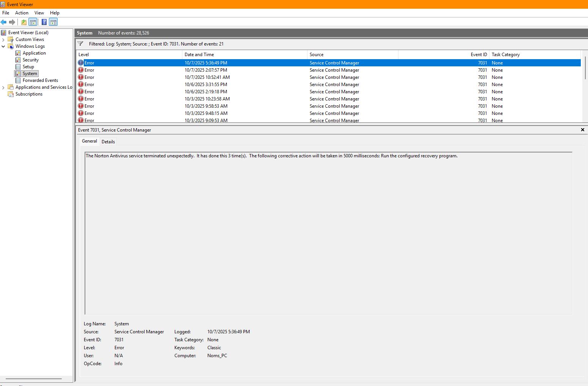
Task: Switch to the Details tab
Action: 108,141
